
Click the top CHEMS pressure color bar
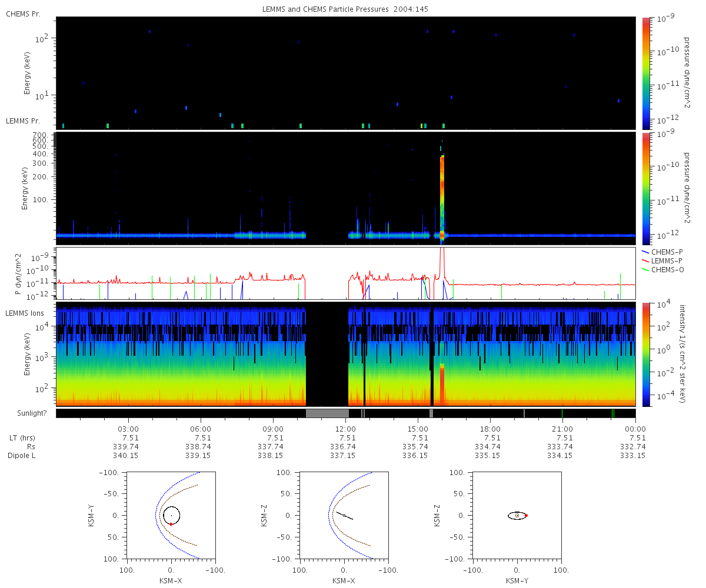point(645,73)
